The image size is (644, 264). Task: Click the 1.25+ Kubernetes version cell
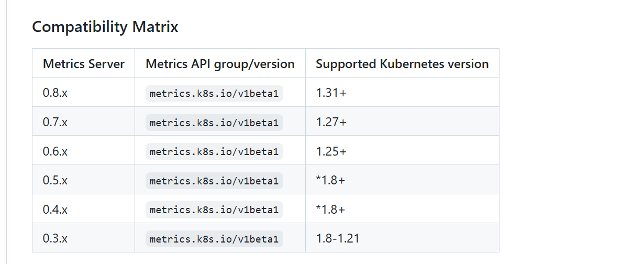[331, 151]
